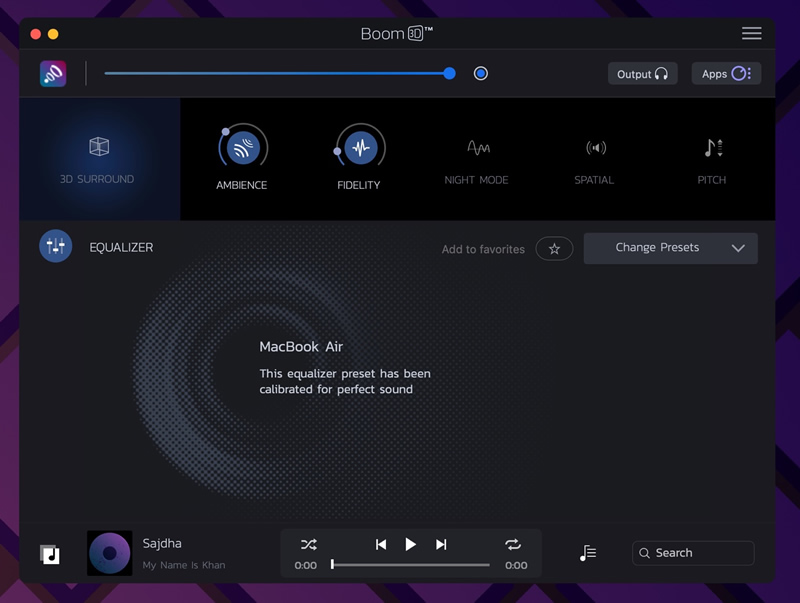Open the hamburger menu
Image resolution: width=800 pixels, height=603 pixels.
752,34
